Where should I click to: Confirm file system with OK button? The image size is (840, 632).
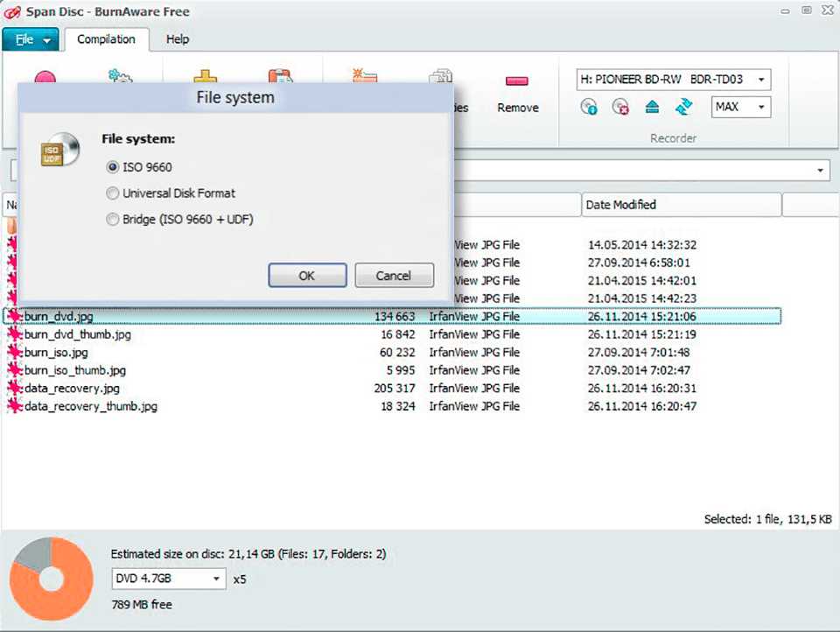(307, 276)
